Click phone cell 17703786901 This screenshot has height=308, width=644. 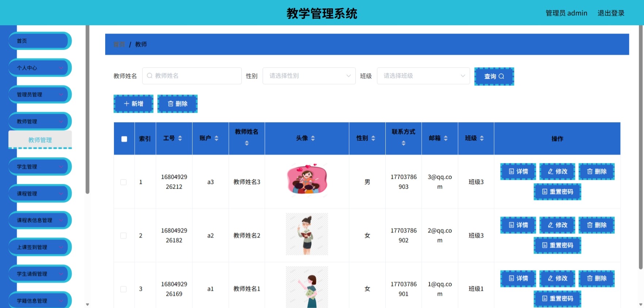(404, 289)
